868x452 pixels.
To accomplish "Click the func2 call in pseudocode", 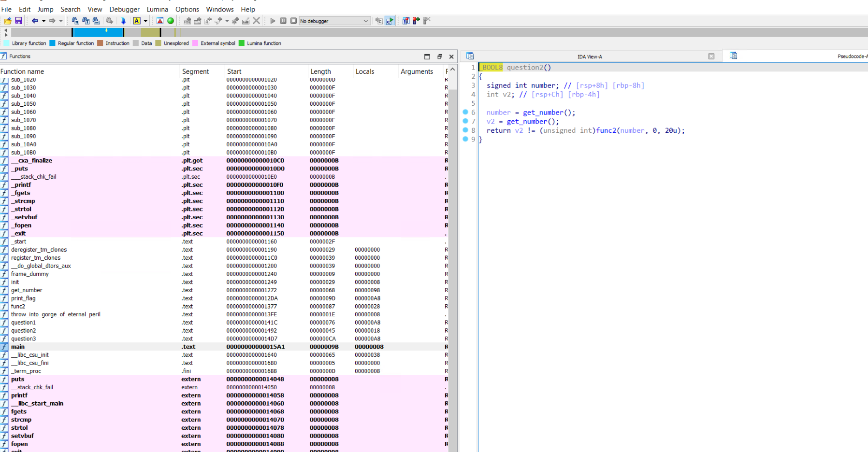I will pyautogui.click(x=605, y=130).
